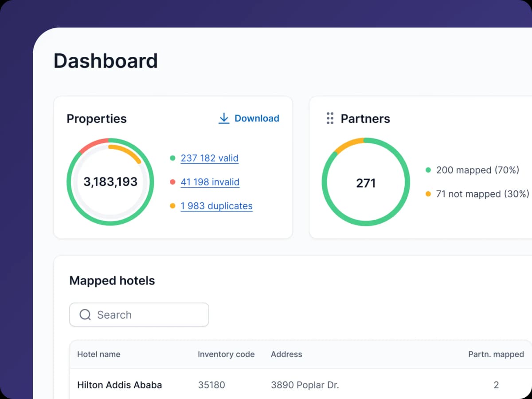Click the red dot beside the invalid count

pos(173,182)
